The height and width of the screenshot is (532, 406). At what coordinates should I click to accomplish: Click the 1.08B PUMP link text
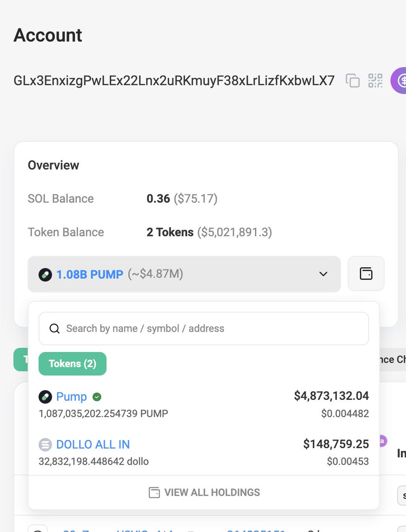90,274
